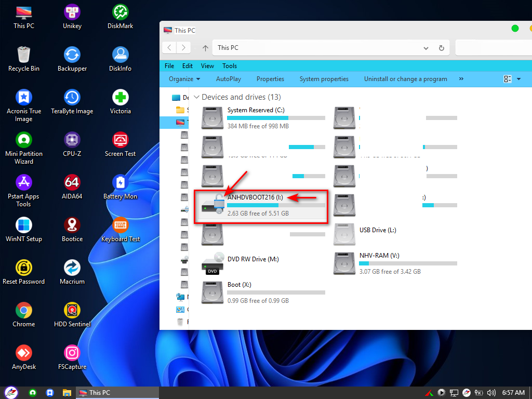Click the "Devices and drives (13)" header text
The height and width of the screenshot is (399, 532).
click(x=241, y=97)
